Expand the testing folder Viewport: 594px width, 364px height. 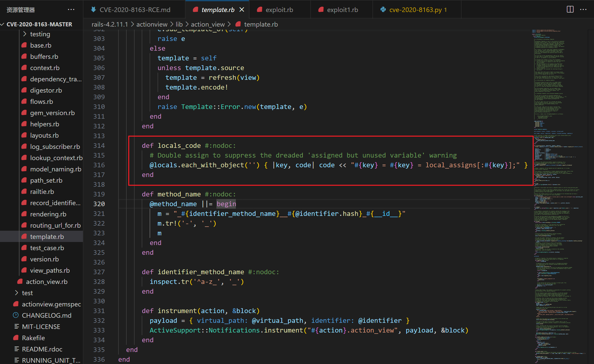[x=25, y=34]
